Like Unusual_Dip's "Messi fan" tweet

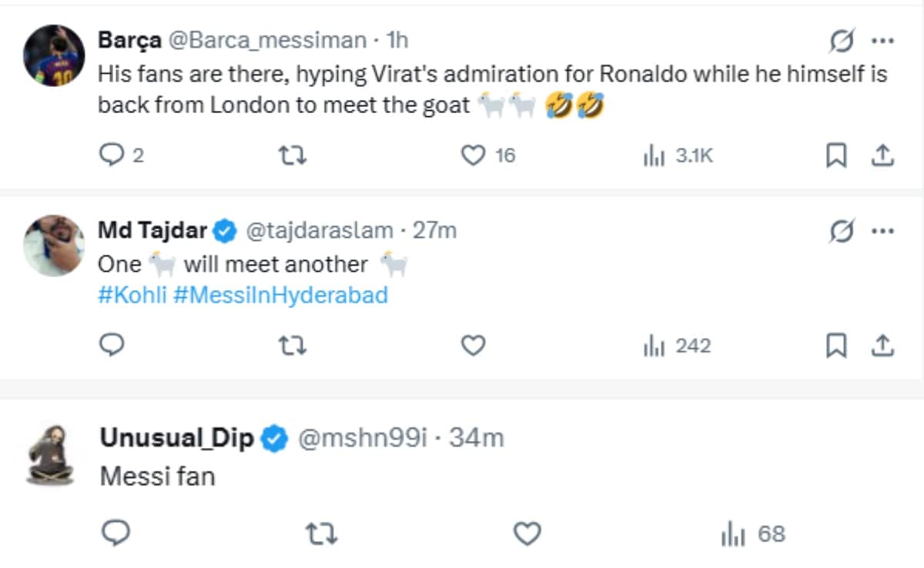527,533
